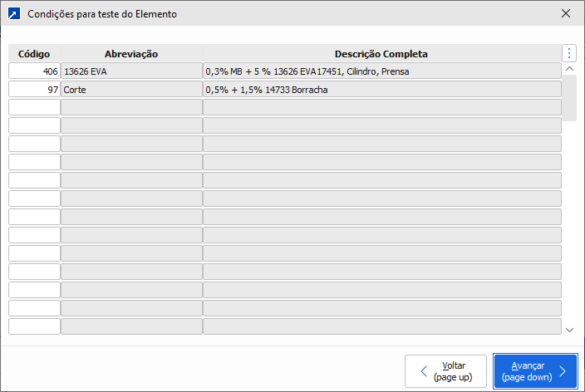
Task: Select the description starting with 0,3% MB
Action: pos(381,71)
